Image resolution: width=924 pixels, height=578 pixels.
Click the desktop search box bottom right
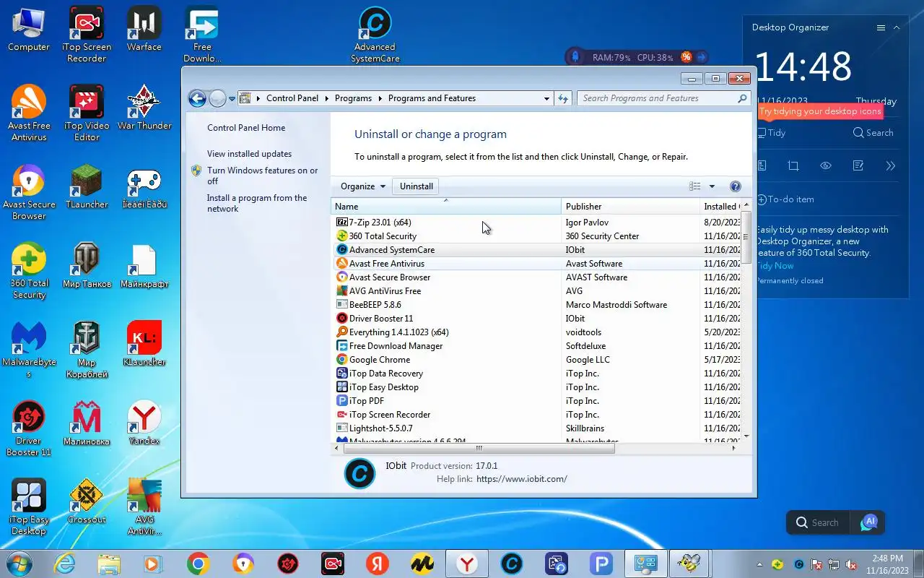pos(819,522)
